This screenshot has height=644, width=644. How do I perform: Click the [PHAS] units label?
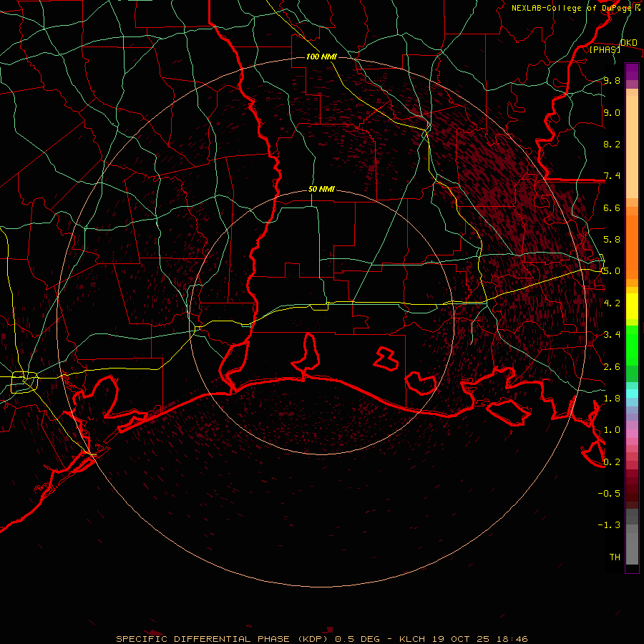(604, 49)
